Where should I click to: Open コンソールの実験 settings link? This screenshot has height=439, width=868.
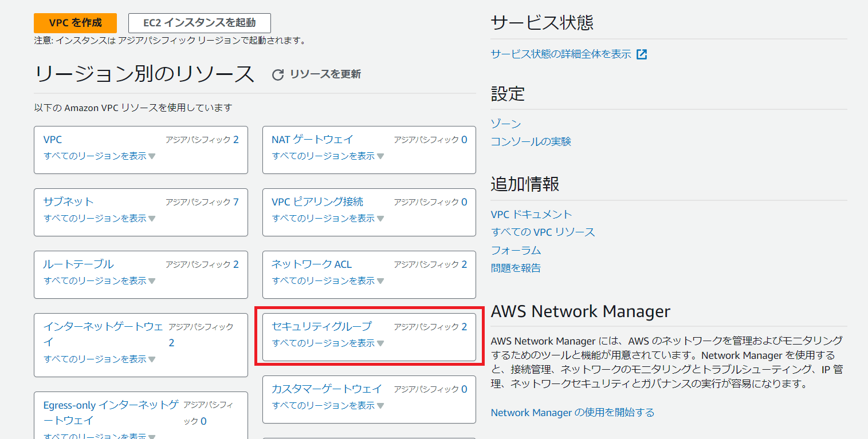point(531,141)
